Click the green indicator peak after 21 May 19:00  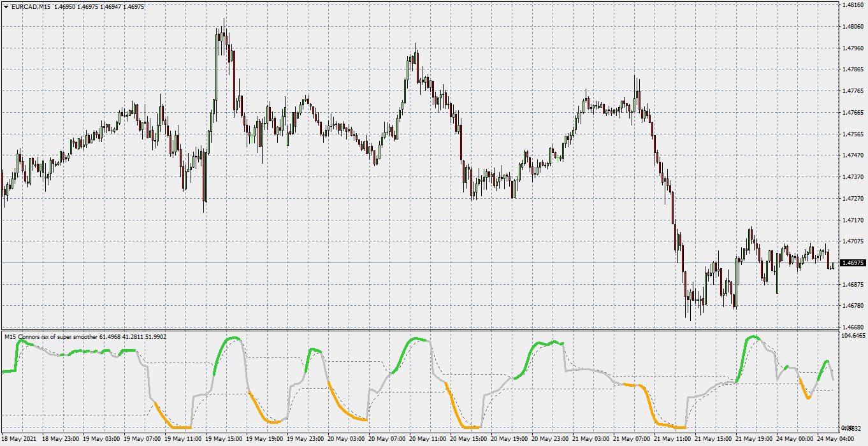pos(755,336)
